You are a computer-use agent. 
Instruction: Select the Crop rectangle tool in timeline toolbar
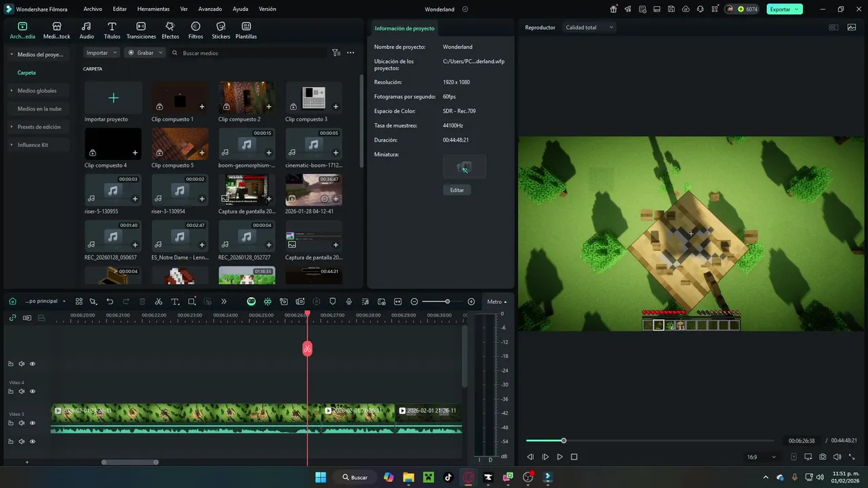(x=192, y=302)
